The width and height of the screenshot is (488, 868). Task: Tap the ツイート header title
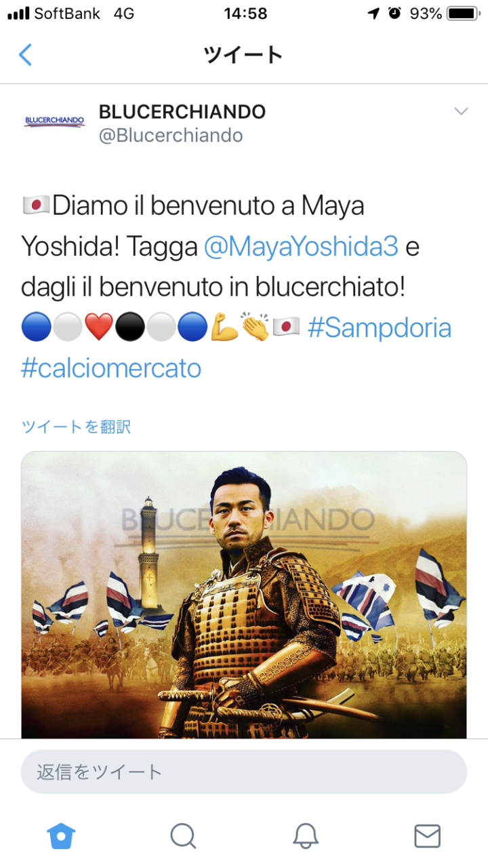pyautogui.click(x=243, y=54)
